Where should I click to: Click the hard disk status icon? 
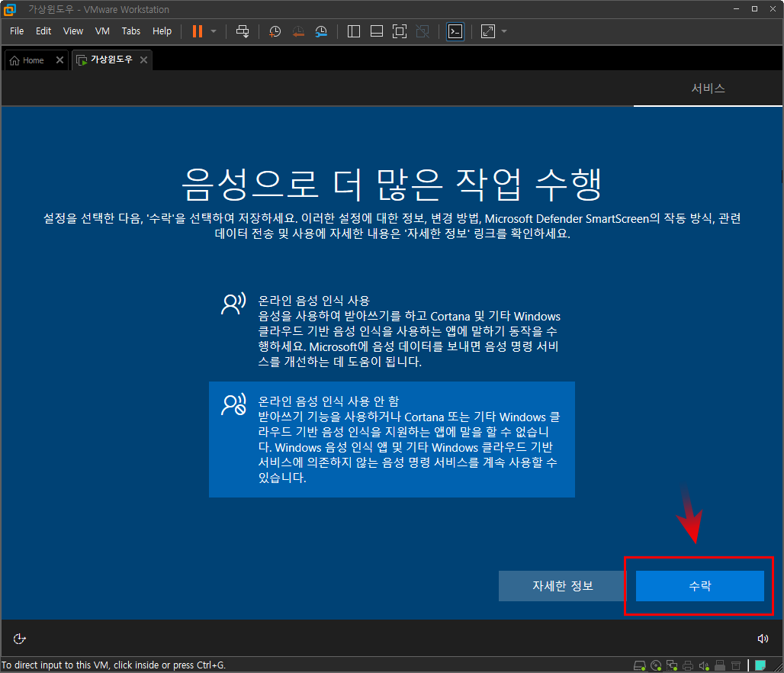point(640,665)
